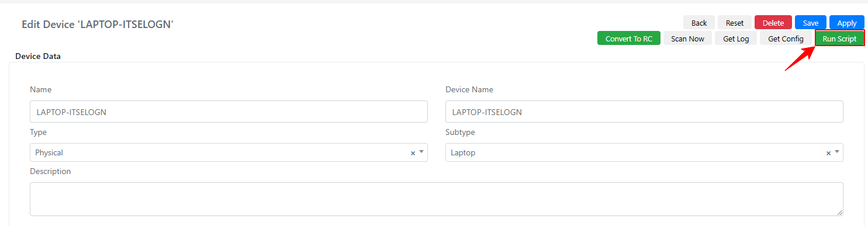Image resolution: width=868 pixels, height=226 pixels.
Task: Reset the device form
Action: [x=735, y=23]
